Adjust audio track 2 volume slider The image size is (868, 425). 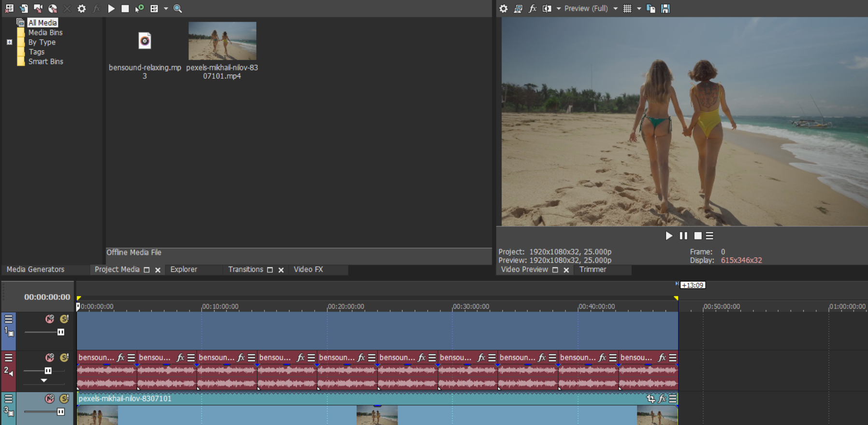48,370
